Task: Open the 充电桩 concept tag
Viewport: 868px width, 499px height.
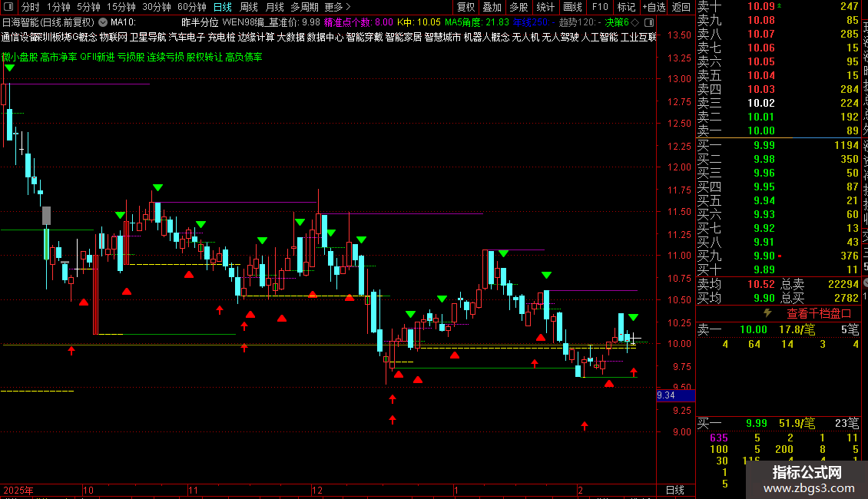Action: (x=221, y=37)
